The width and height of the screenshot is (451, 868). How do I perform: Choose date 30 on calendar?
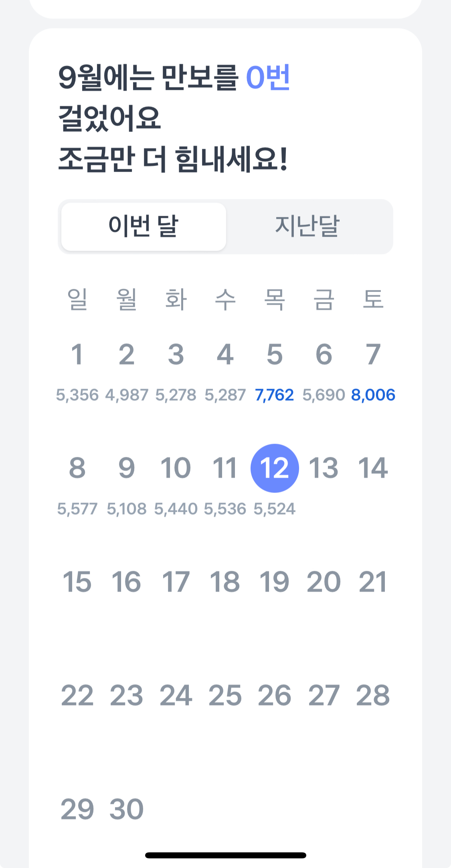(126, 809)
